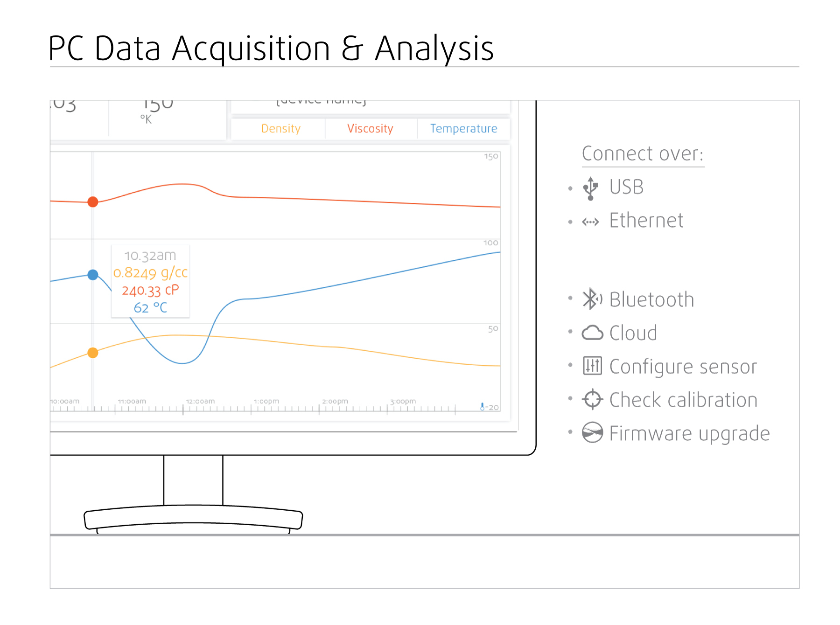Screen dimensions: 840x625
Task: Select the Ethernet arrows icon
Action: [x=590, y=222]
